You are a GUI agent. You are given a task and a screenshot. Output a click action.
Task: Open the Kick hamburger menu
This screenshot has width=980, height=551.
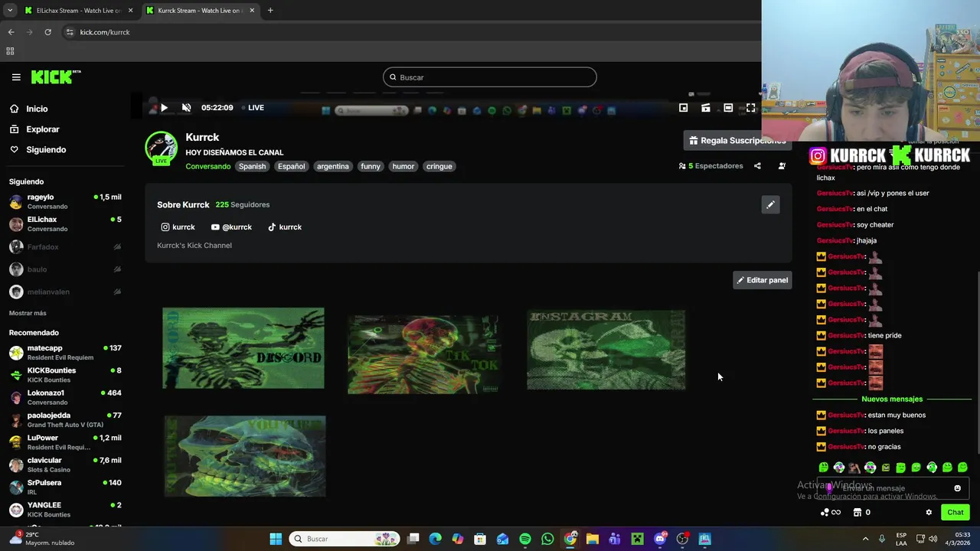pos(16,77)
